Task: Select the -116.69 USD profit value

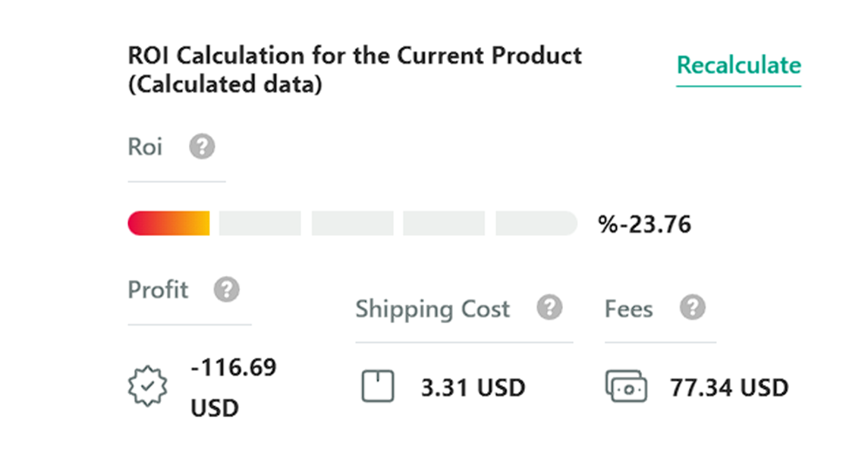Action: point(234,387)
